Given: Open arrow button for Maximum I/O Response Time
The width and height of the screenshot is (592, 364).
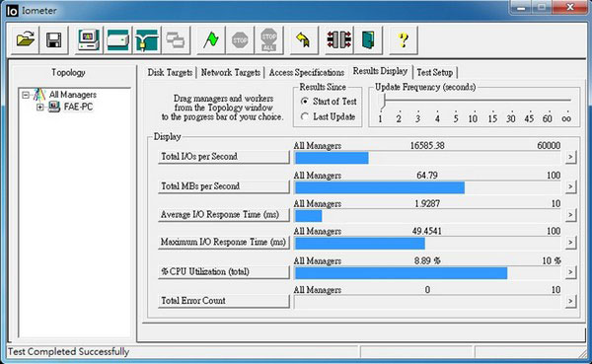Looking at the screenshot, I should tap(570, 243).
